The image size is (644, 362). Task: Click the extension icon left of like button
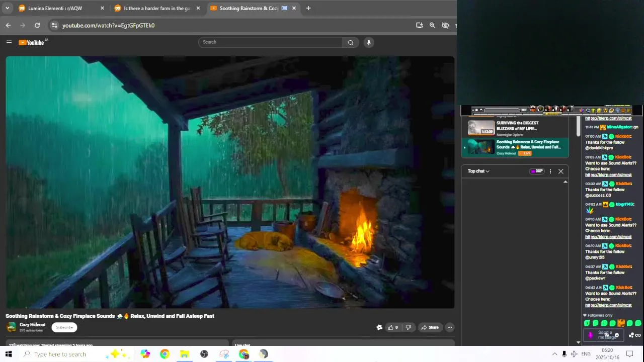pyautogui.click(x=379, y=327)
